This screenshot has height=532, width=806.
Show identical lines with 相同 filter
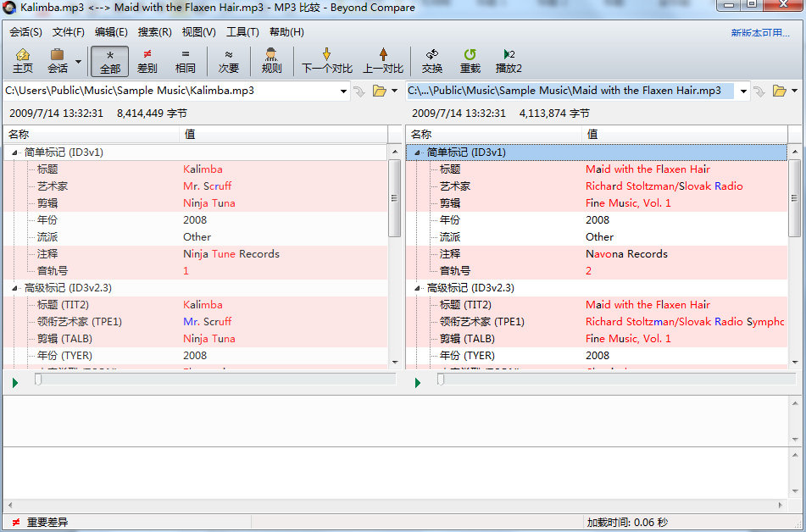(186, 59)
